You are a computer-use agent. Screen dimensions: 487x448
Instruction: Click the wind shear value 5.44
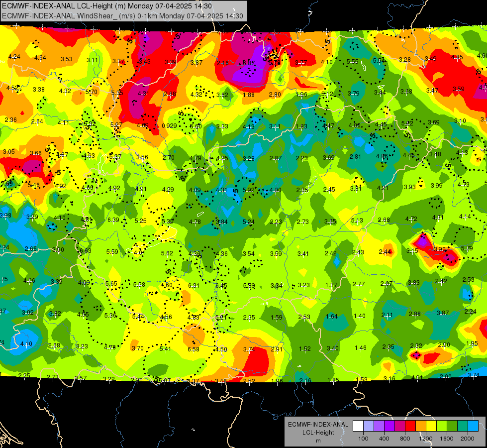pyautogui.click(x=138, y=317)
